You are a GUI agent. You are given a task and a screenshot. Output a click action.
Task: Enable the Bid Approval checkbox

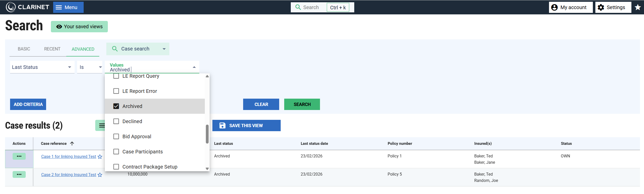pyautogui.click(x=116, y=136)
